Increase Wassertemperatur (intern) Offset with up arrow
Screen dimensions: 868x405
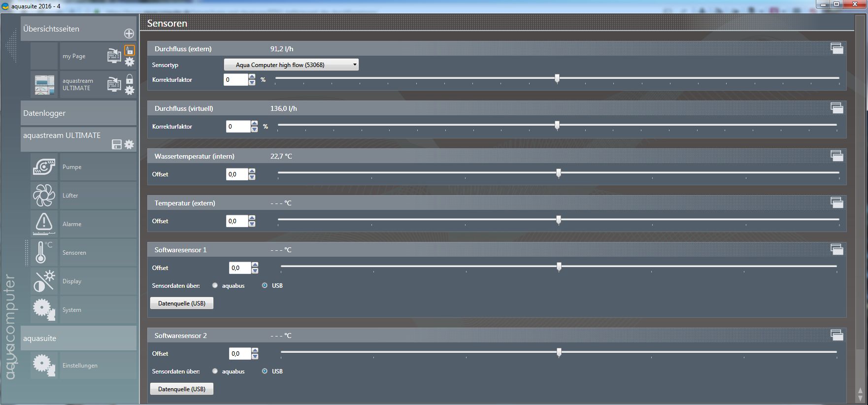pyautogui.click(x=252, y=171)
